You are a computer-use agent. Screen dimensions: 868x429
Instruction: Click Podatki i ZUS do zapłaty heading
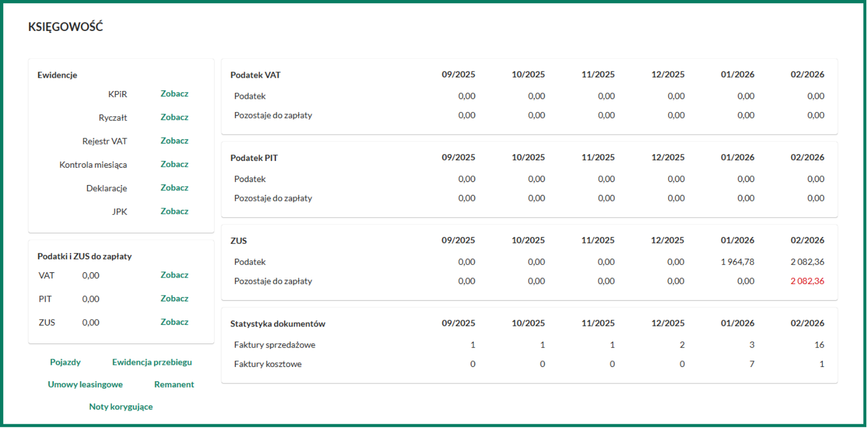click(x=85, y=257)
